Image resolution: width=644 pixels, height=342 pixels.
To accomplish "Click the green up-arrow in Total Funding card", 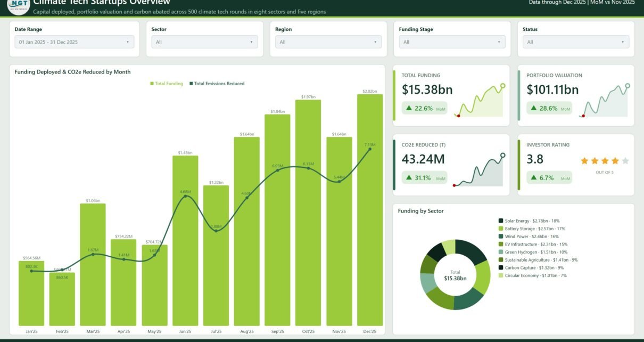I will (x=409, y=108).
